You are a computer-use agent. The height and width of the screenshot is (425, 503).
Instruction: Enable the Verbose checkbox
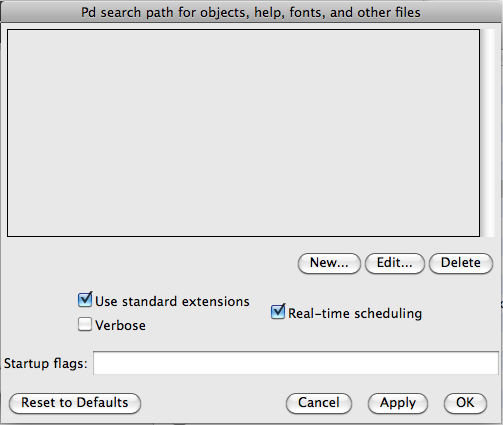[x=85, y=324]
